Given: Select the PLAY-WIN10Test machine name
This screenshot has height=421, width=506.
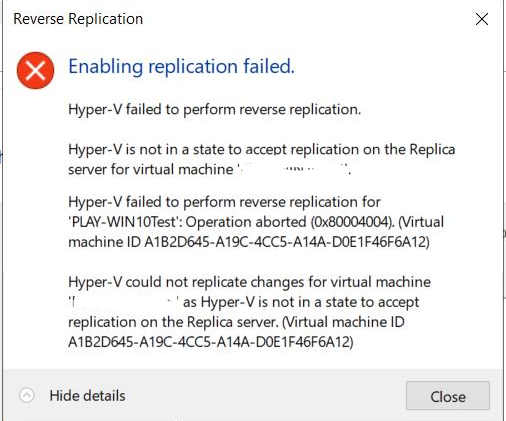Looking at the screenshot, I should (x=124, y=222).
